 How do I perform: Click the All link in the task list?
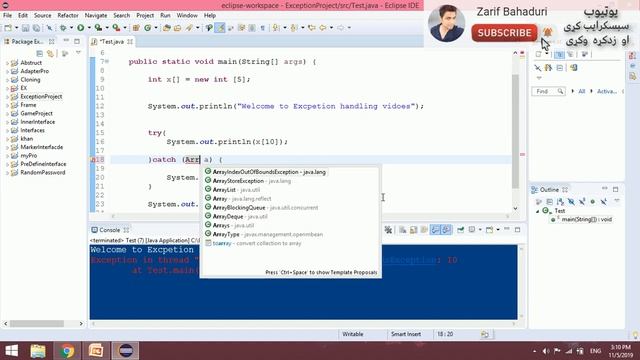coord(582,91)
